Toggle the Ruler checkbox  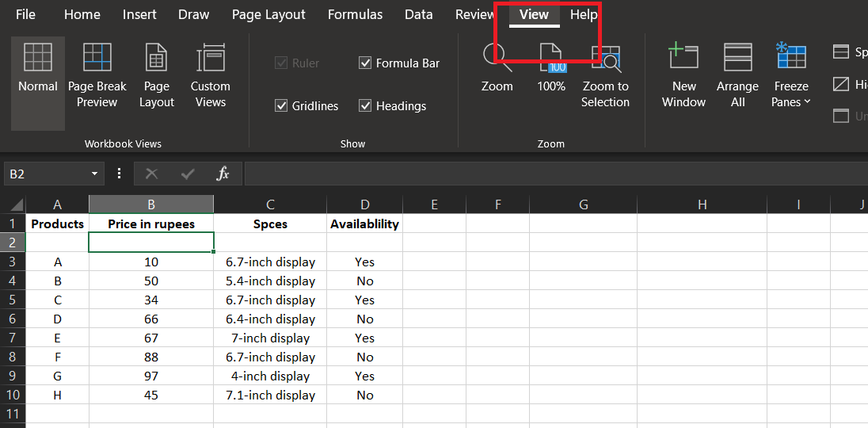[281, 63]
